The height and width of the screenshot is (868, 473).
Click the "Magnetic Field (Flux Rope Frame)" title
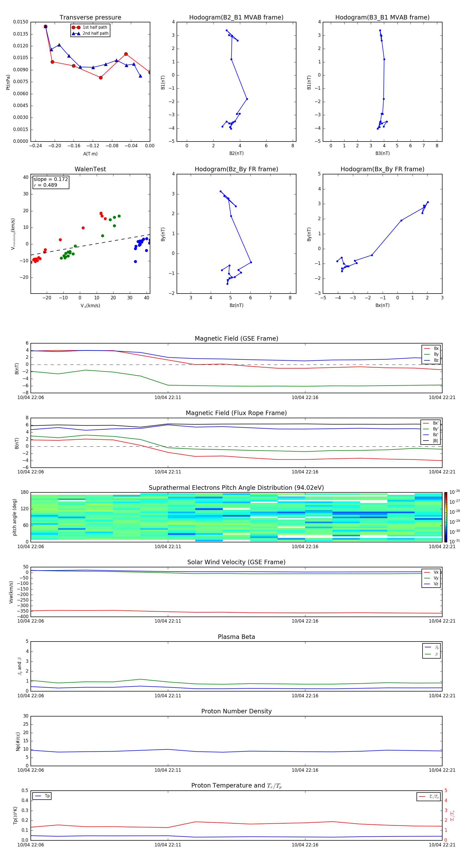[x=236, y=413]
